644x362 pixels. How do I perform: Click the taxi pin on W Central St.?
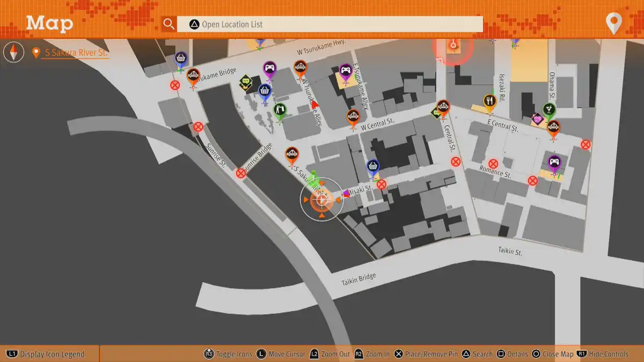click(353, 117)
